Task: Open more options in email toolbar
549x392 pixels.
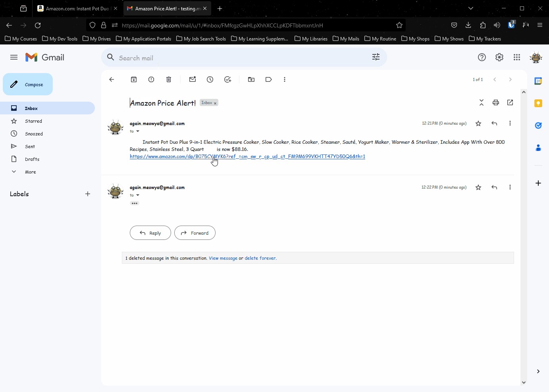Action: 285,79
